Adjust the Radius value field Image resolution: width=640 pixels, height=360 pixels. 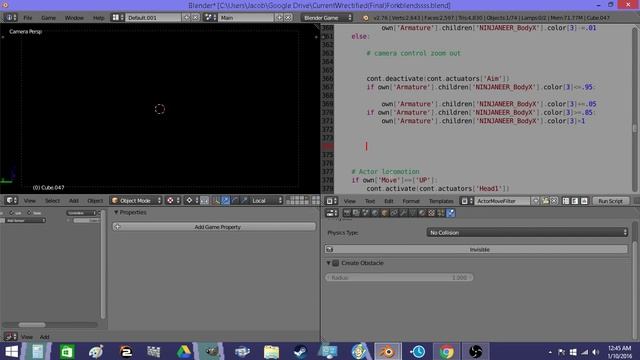[x=399, y=278]
